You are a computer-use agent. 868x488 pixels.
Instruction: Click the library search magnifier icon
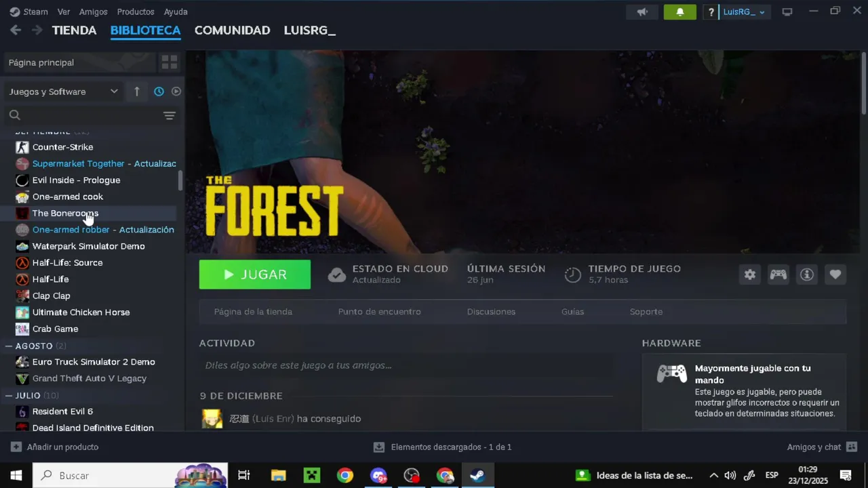pyautogui.click(x=15, y=115)
